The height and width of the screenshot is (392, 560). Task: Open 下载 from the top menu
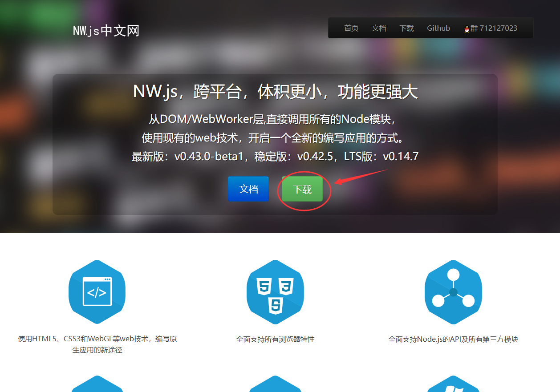(x=406, y=28)
